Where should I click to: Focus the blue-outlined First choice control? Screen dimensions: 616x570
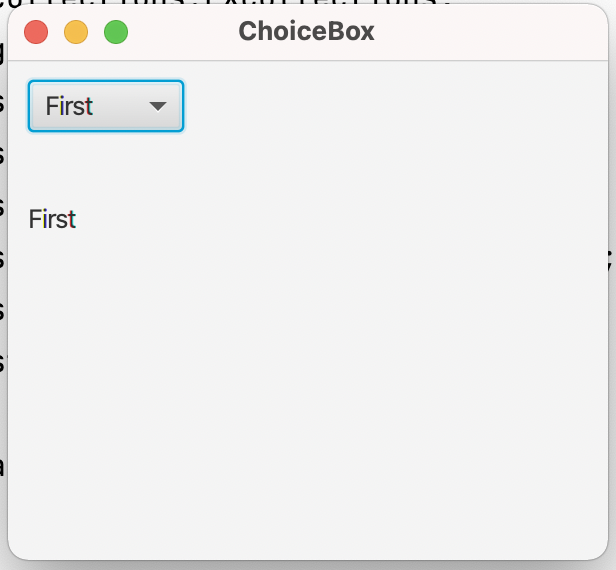[106, 106]
